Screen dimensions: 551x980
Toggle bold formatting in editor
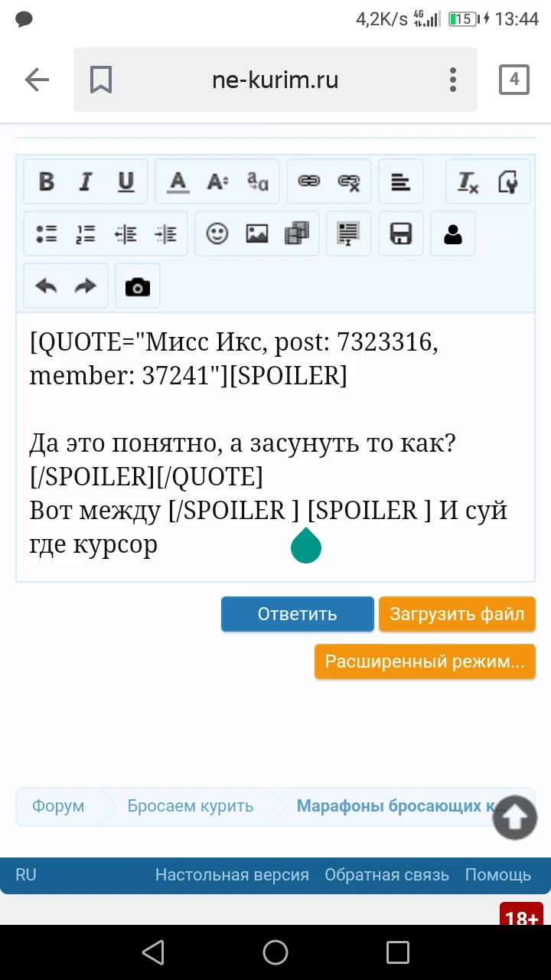pyautogui.click(x=47, y=181)
